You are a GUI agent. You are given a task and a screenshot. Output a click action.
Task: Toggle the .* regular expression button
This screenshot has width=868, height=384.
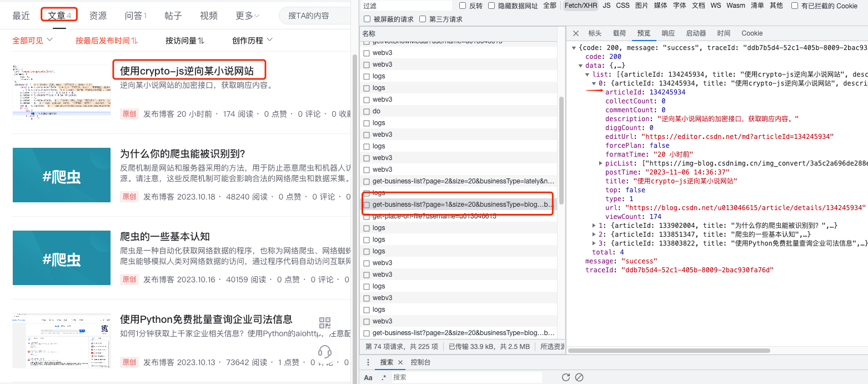click(x=383, y=377)
